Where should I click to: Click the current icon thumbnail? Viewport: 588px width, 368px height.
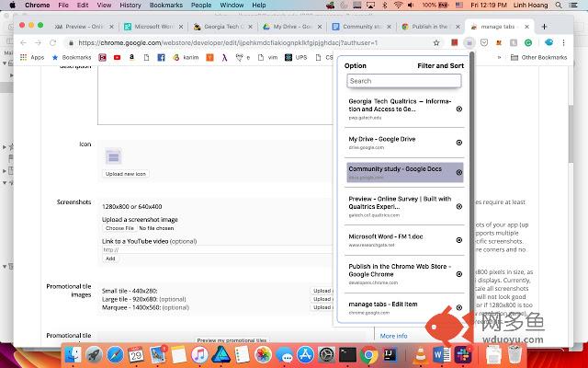pyautogui.click(x=113, y=156)
